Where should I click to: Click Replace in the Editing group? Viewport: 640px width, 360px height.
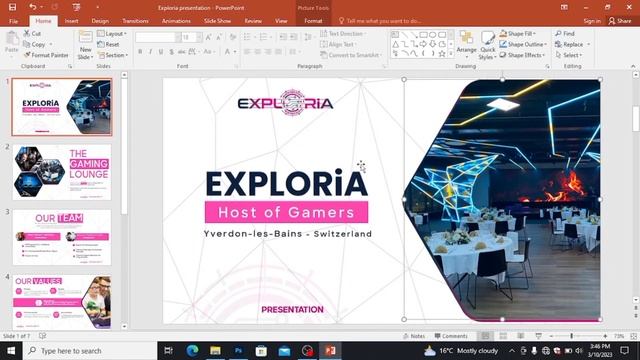tap(570, 44)
